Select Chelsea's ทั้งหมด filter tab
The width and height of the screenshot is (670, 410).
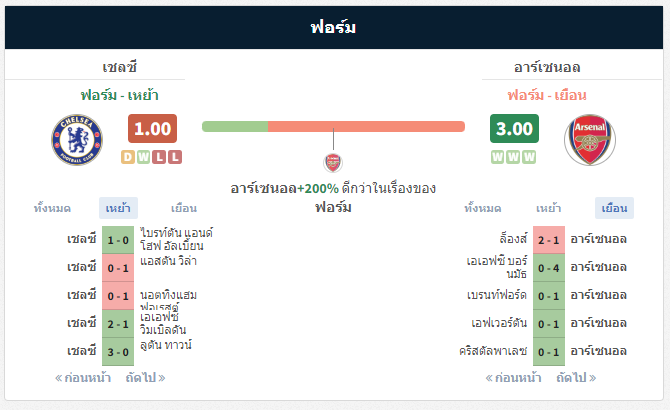coord(52,208)
